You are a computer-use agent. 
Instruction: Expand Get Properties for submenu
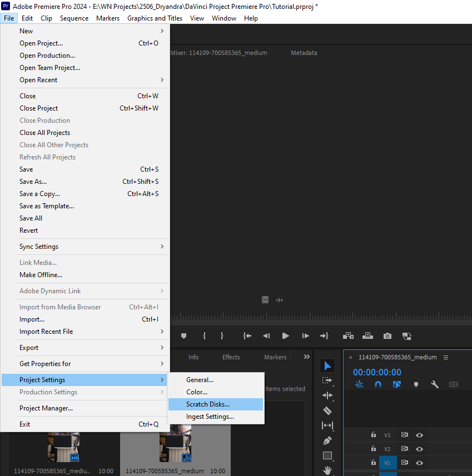(x=85, y=364)
